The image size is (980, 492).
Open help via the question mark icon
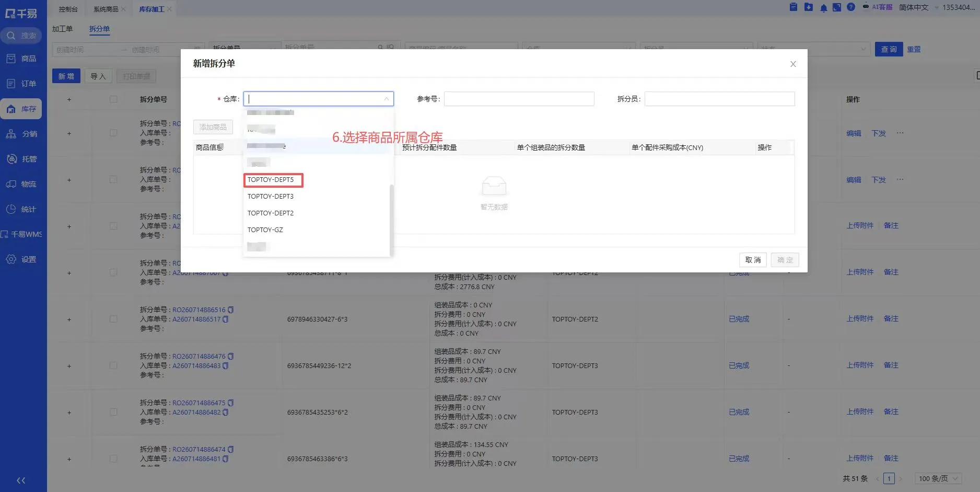pos(851,7)
